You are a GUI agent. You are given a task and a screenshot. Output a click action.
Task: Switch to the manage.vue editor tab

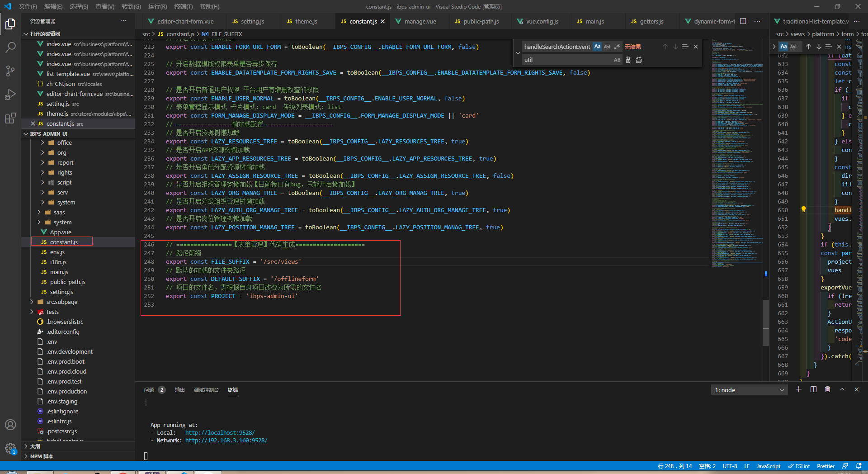pos(420,21)
